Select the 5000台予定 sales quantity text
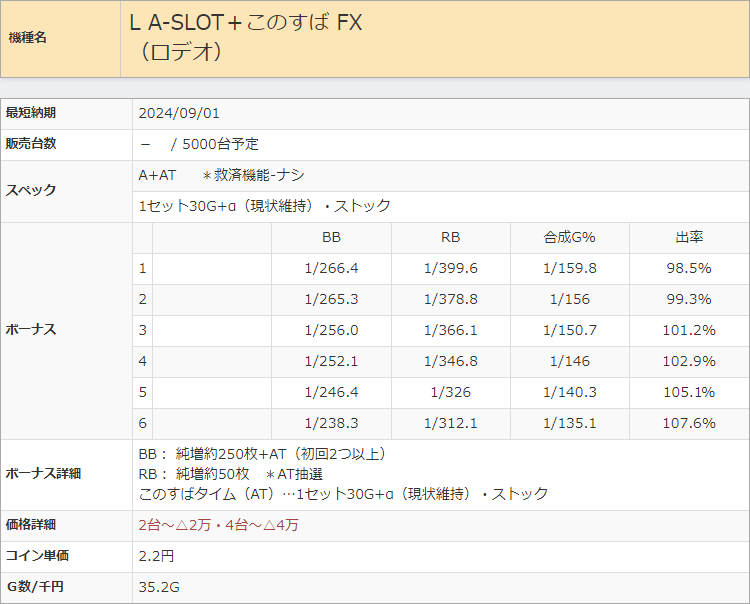 (221, 144)
